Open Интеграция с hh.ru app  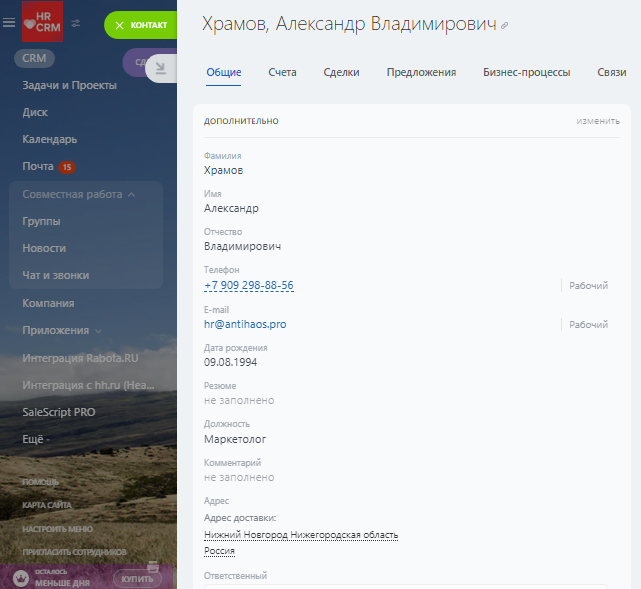coord(88,385)
